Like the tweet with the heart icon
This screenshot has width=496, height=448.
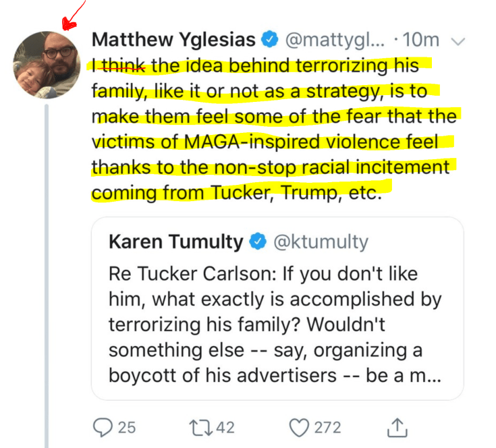click(x=299, y=427)
